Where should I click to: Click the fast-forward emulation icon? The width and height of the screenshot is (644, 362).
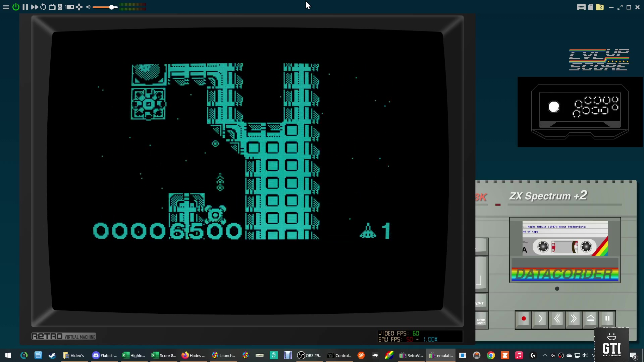tap(35, 7)
